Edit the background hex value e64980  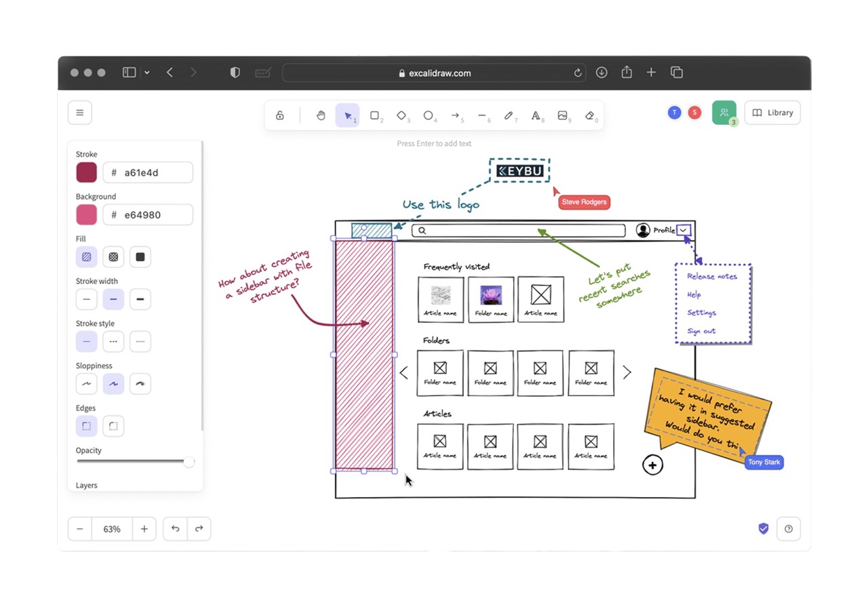[x=148, y=215]
